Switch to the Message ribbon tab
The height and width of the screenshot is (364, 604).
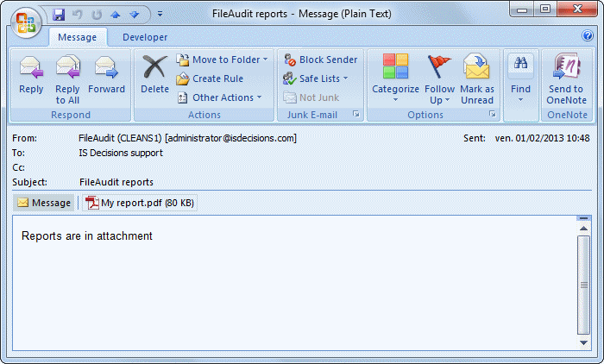coord(78,37)
